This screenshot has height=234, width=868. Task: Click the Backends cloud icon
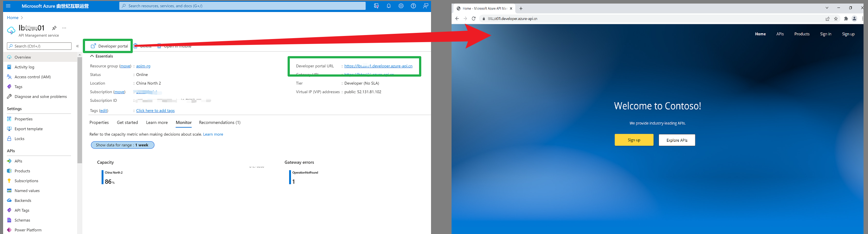point(10,200)
